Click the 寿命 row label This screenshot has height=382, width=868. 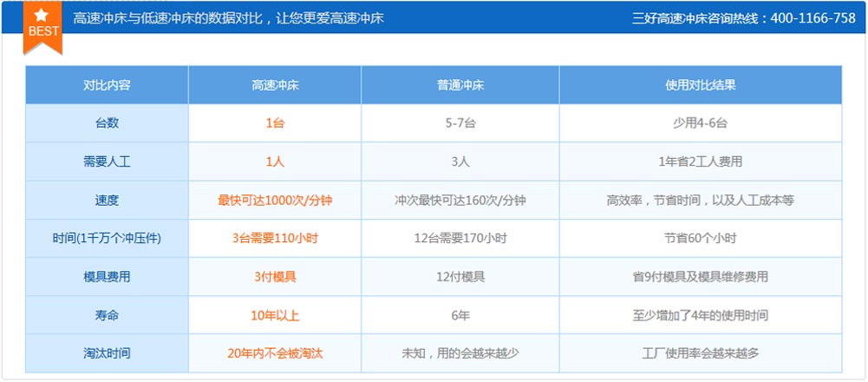point(107,315)
